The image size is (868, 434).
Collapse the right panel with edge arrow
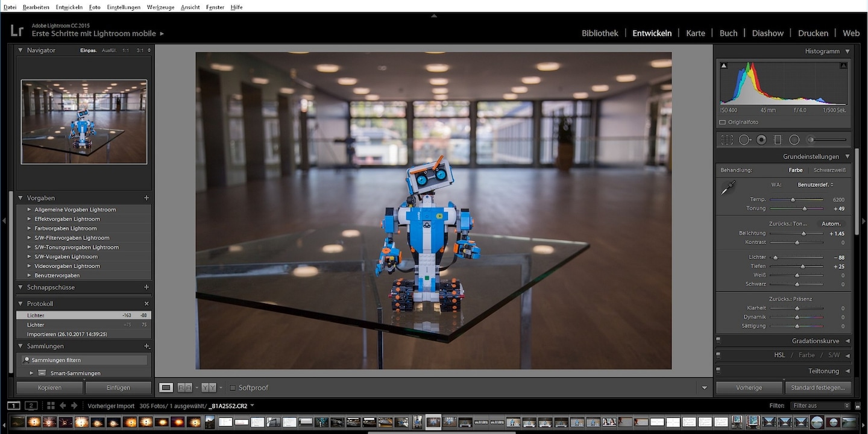pyautogui.click(x=864, y=221)
